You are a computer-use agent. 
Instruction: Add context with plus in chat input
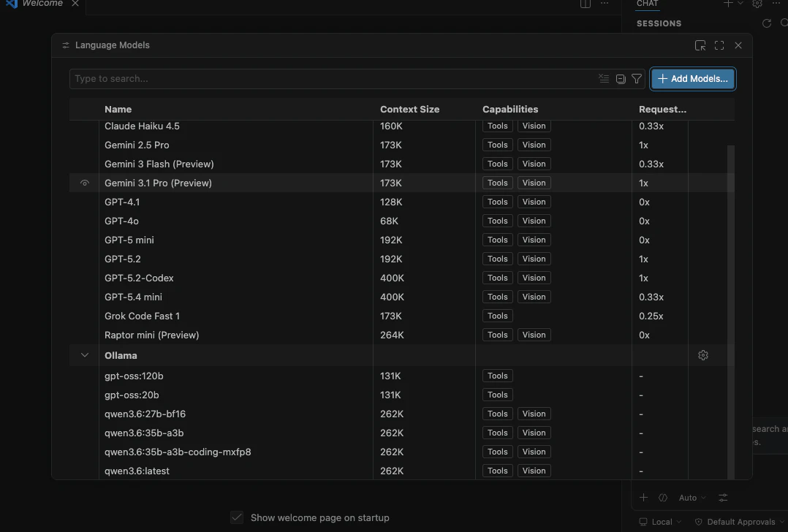[x=644, y=498]
